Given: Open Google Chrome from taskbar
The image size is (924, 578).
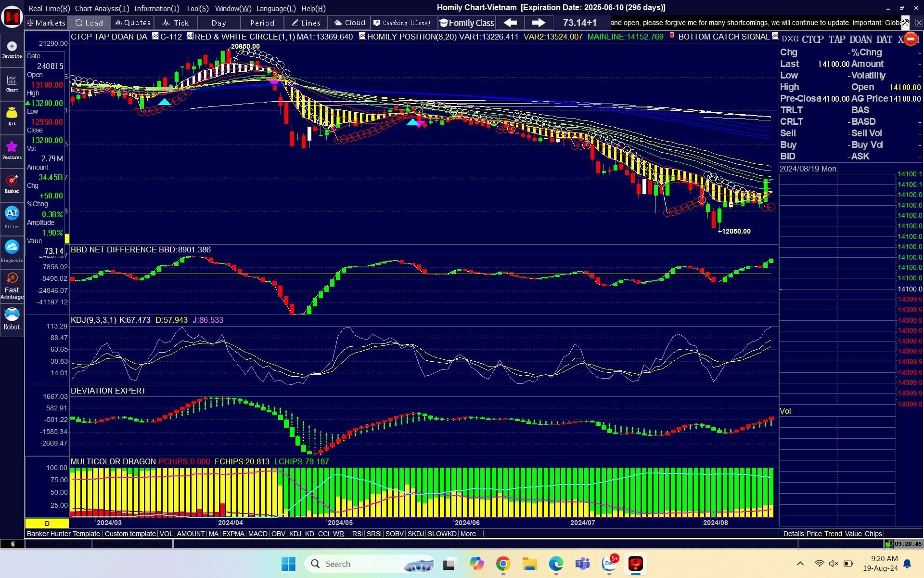Looking at the screenshot, I should click(503, 564).
